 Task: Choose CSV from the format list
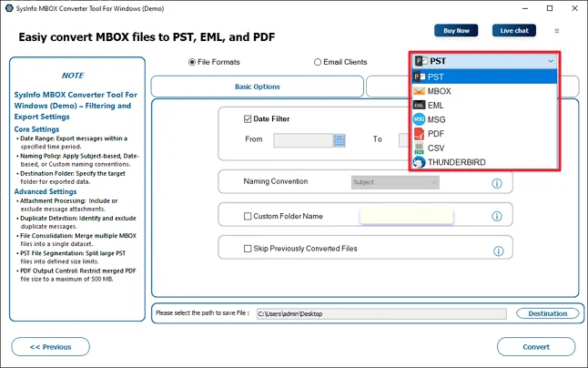tap(484, 148)
